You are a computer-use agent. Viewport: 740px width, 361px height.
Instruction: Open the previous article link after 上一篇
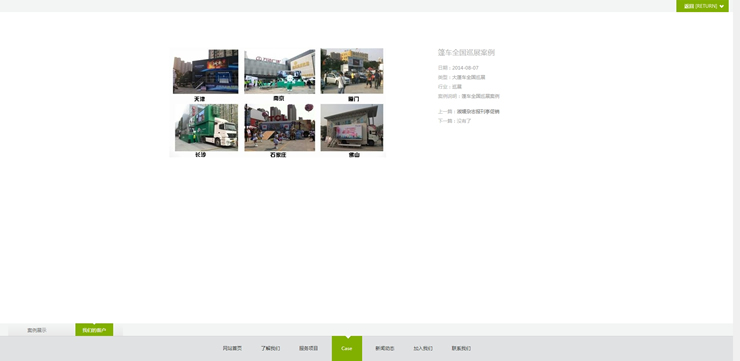pyautogui.click(x=478, y=112)
